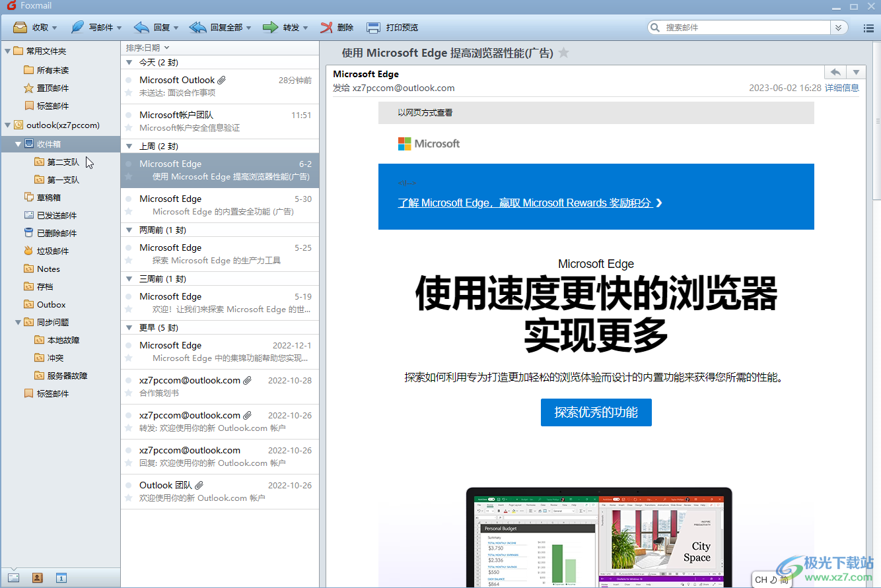Toggle star on 合作策划书 mail
The height and width of the screenshot is (588, 881).
129,393
